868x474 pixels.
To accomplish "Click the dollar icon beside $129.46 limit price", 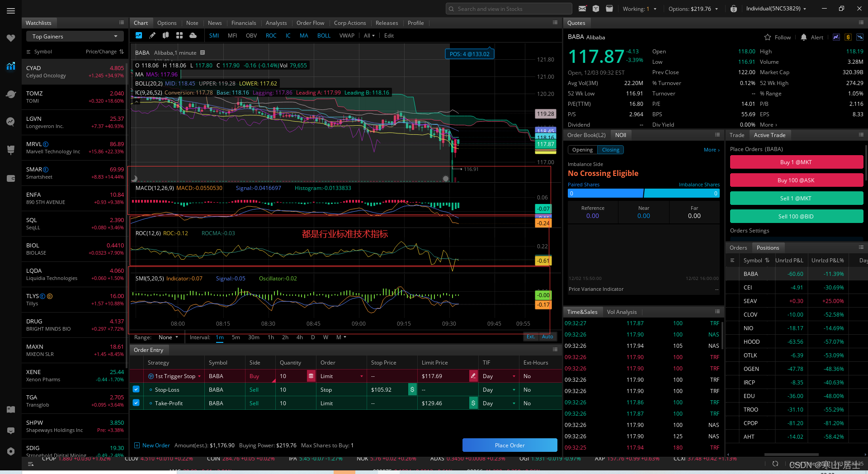I will coord(473,403).
